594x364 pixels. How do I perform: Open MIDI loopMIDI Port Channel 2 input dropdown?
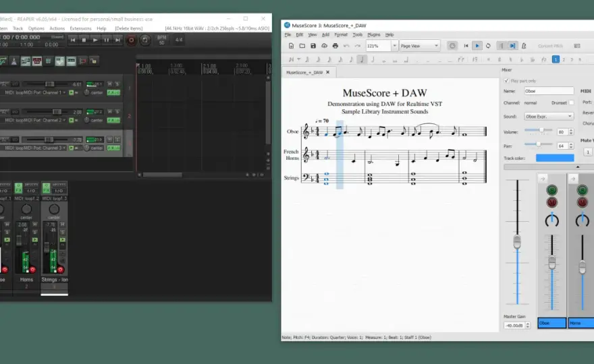point(35,121)
